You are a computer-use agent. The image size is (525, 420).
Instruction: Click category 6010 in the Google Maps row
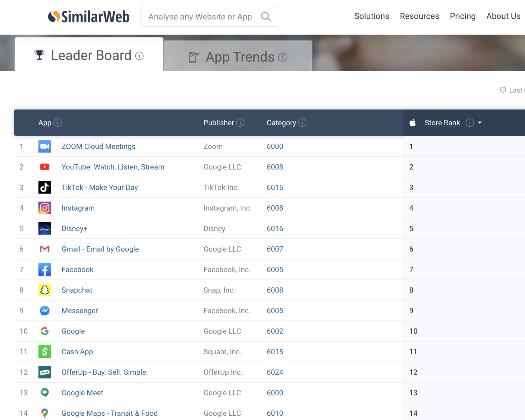pyautogui.click(x=275, y=413)
